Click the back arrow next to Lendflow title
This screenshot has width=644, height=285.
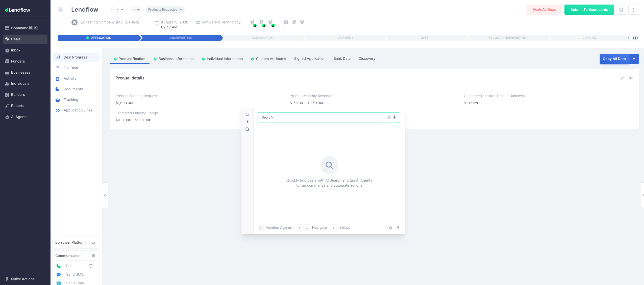click(x=61, y=10)
